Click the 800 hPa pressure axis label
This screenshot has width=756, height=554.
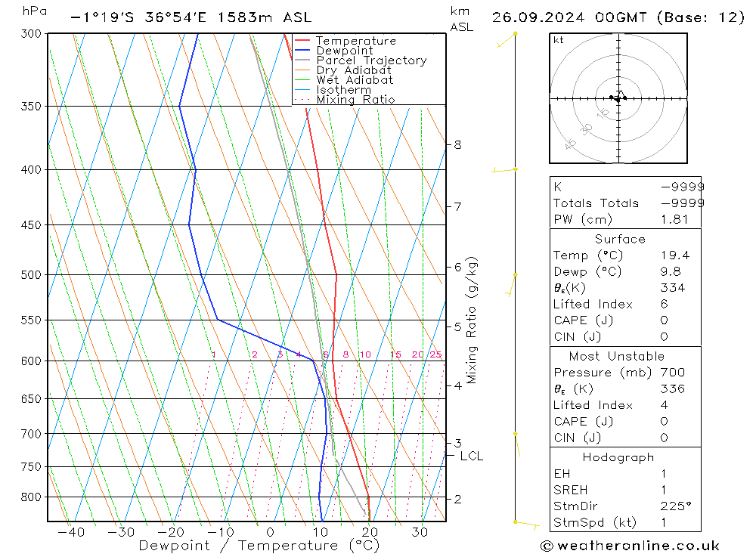31,497
